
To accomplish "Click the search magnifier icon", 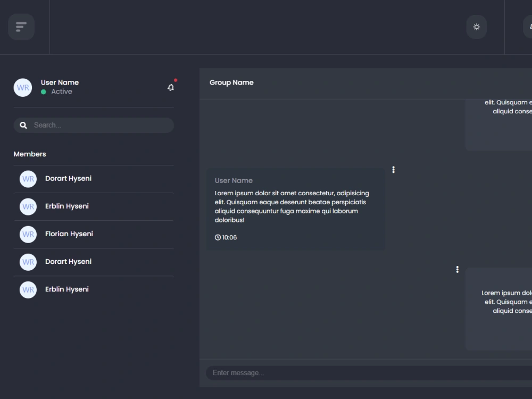I will click(x=23, y=125).
